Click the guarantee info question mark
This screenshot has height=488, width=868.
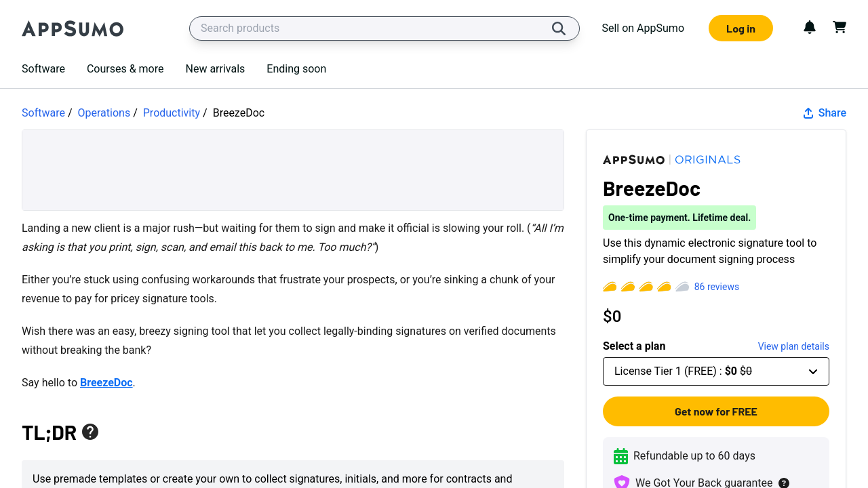784,483
